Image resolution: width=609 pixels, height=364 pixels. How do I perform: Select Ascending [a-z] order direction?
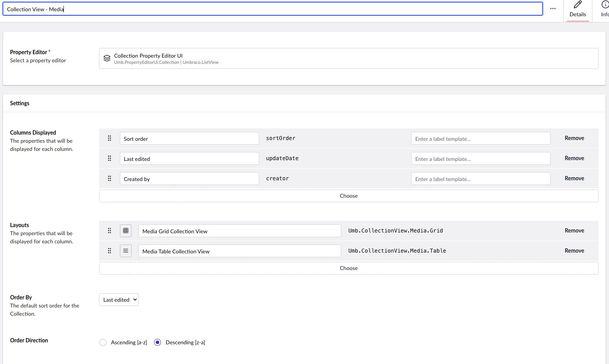[103, 342]
